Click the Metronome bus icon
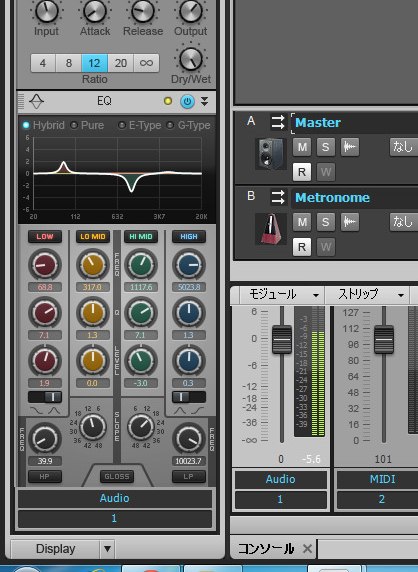Image resolution: width=418 pixels, height=572 pixels. click(271, 229)
